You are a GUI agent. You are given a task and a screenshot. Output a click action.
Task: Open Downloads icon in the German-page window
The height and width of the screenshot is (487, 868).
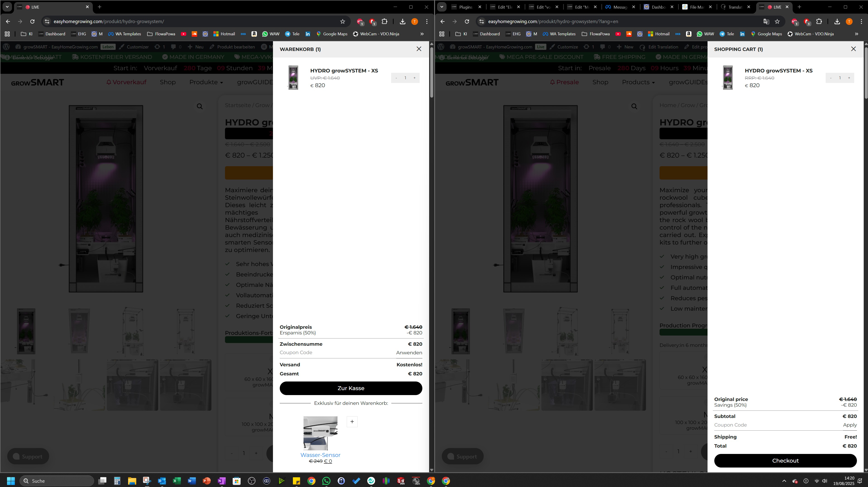coord(403,22)
